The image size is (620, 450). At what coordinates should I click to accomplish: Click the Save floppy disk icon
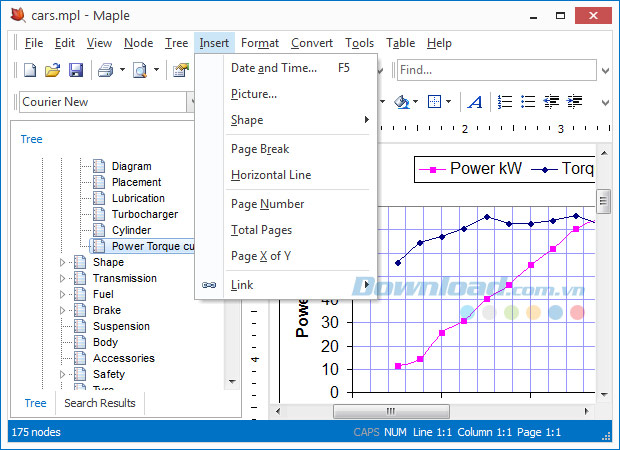coord(76,70)
